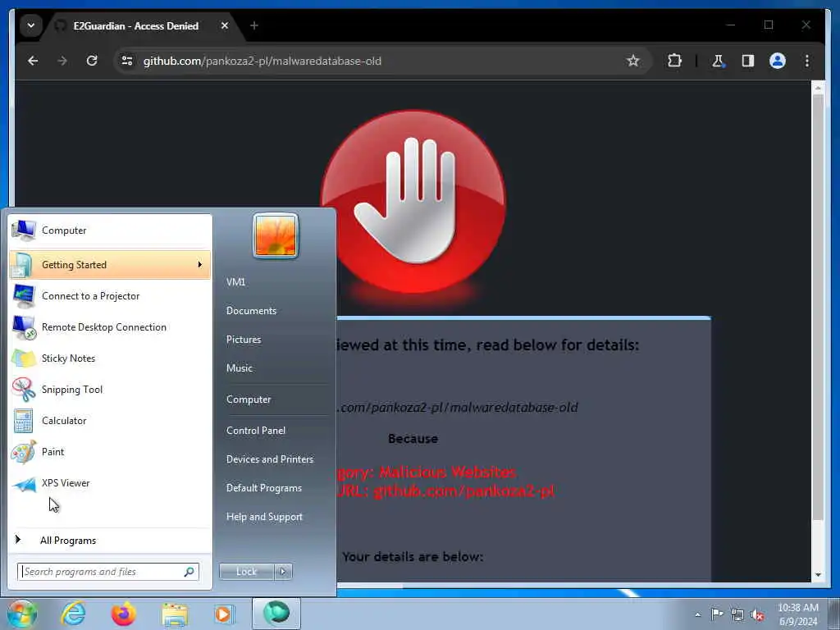Click the user account picture

coord(276,235)
